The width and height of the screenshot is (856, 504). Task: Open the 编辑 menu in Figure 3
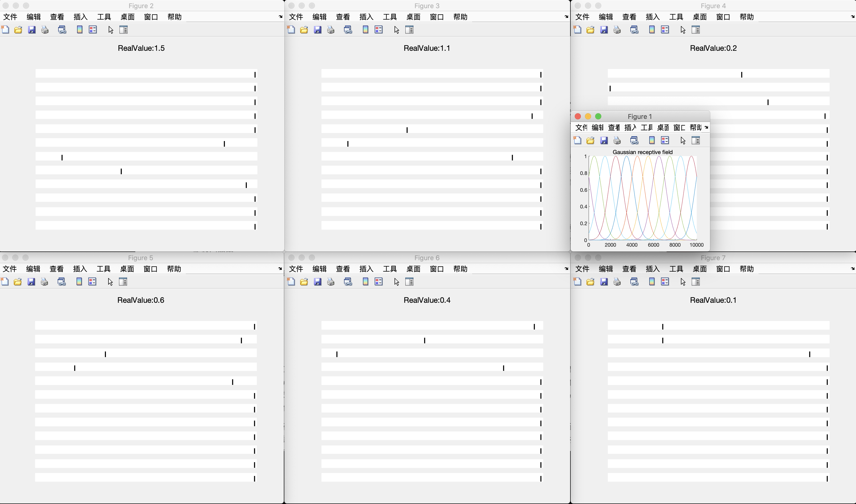click(x=320, y=17)
